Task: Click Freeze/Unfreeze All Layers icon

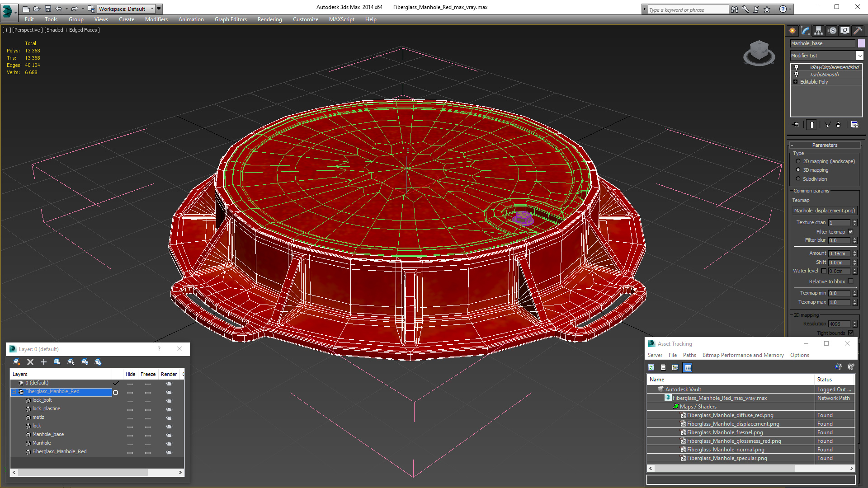Action: click(x=98, y=362)
